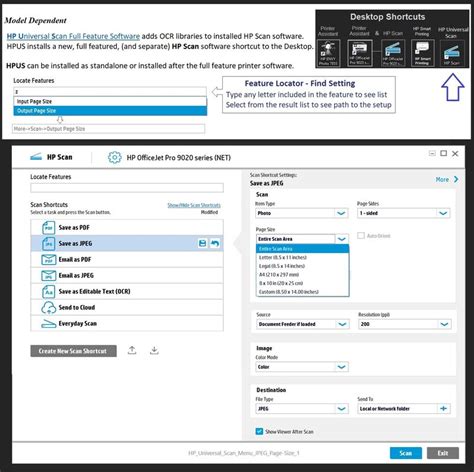Select Output Page Size suggestion

coord(110,111)
